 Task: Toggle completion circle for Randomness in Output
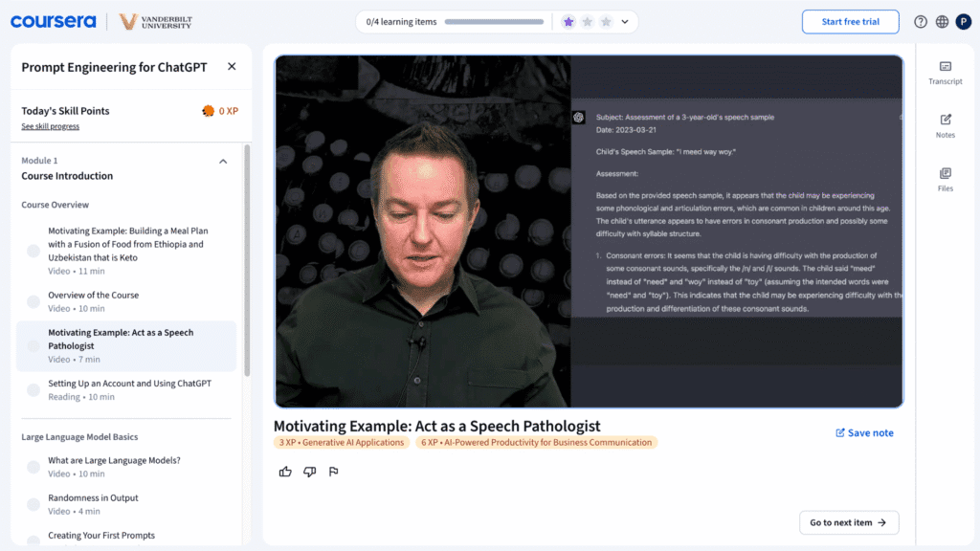[x=33, y=505]
